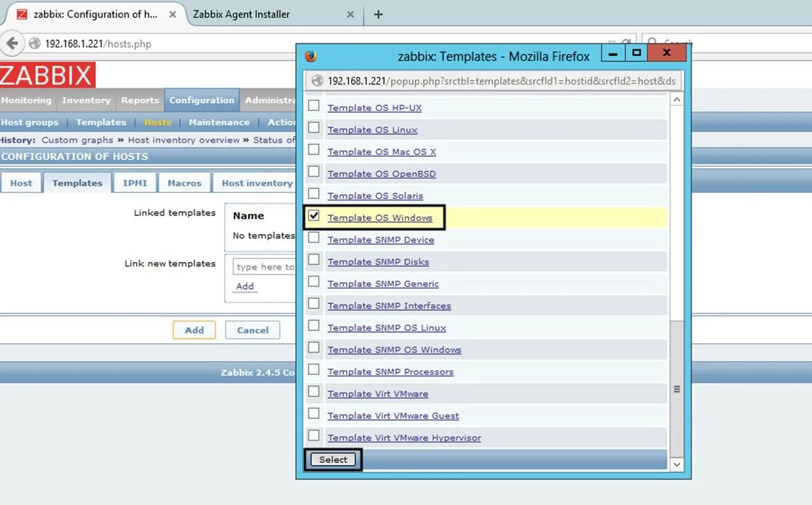Click the Add link under Link new templates
The image size is (812, 505).
click(245, 286)
